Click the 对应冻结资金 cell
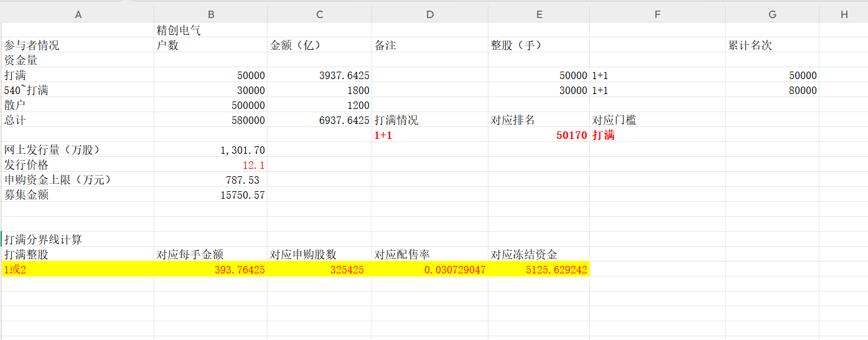Image resolution: width=868 pixels, height=340 pixels. tap(539, 254)
